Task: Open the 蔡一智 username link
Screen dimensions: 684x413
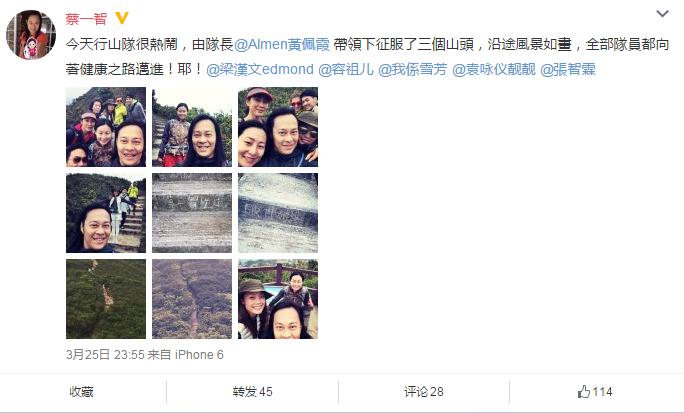Action: [86, 19]
